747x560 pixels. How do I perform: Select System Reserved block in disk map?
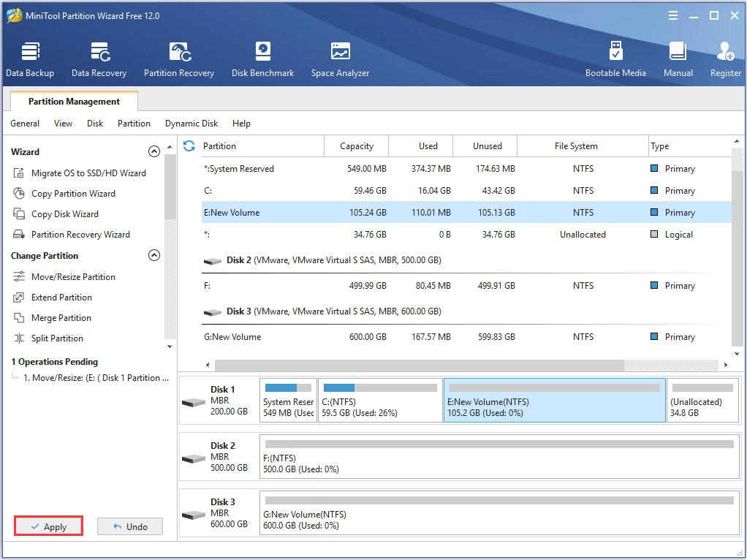(x=288, y=401)
